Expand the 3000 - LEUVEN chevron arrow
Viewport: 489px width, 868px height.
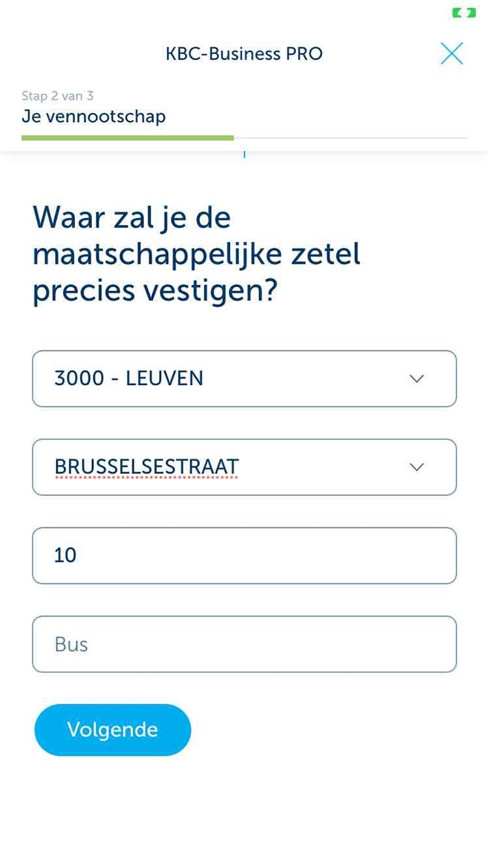coord(417,379)
